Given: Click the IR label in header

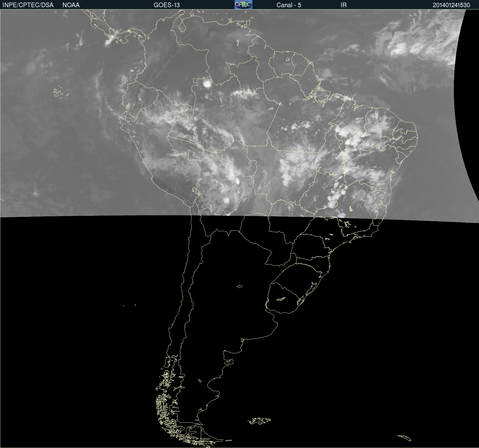Looking at the screenshot, I should point(343,5).
